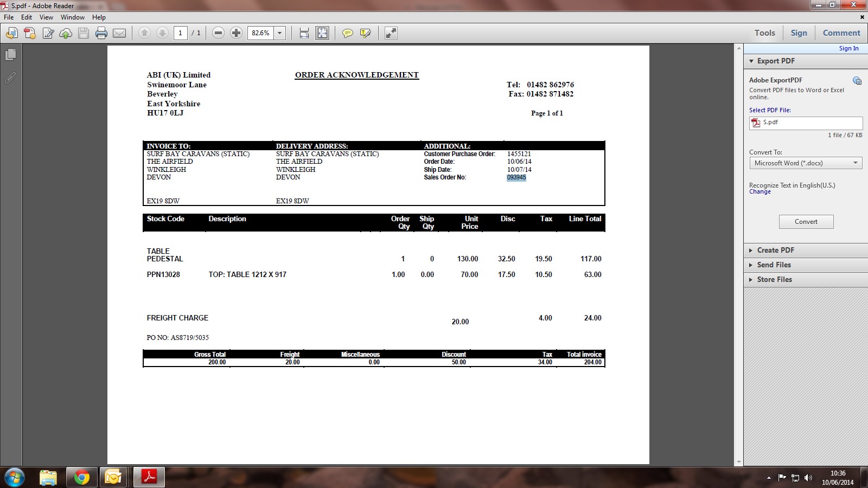Click the Save file floppy icon
The height and width of the screenshot is (488, 868).
coord(84,33)
